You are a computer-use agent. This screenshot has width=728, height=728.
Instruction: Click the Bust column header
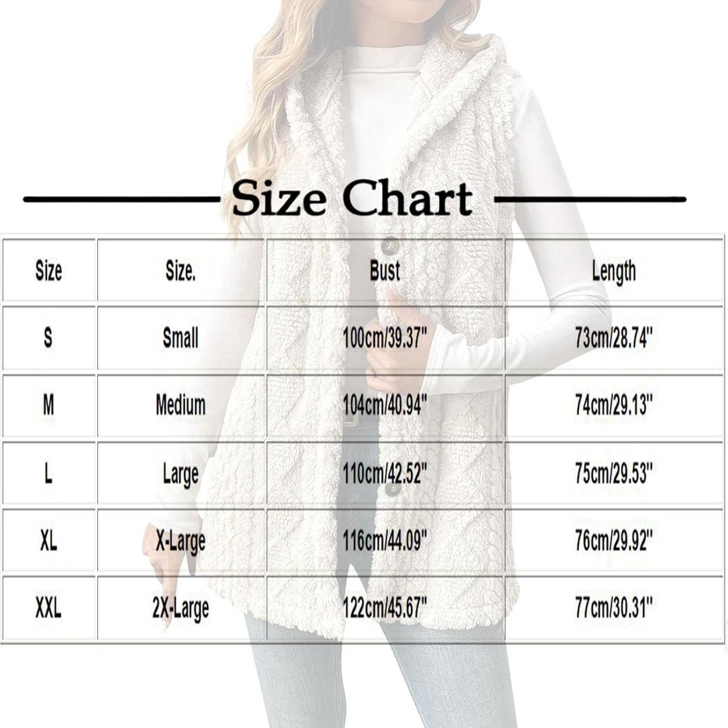tap(385, 270)
